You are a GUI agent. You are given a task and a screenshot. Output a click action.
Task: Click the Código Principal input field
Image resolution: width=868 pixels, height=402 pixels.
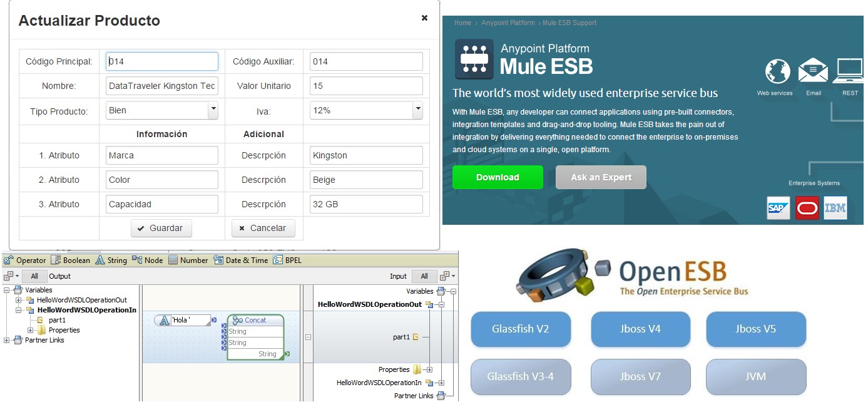(x=162, y=61)
